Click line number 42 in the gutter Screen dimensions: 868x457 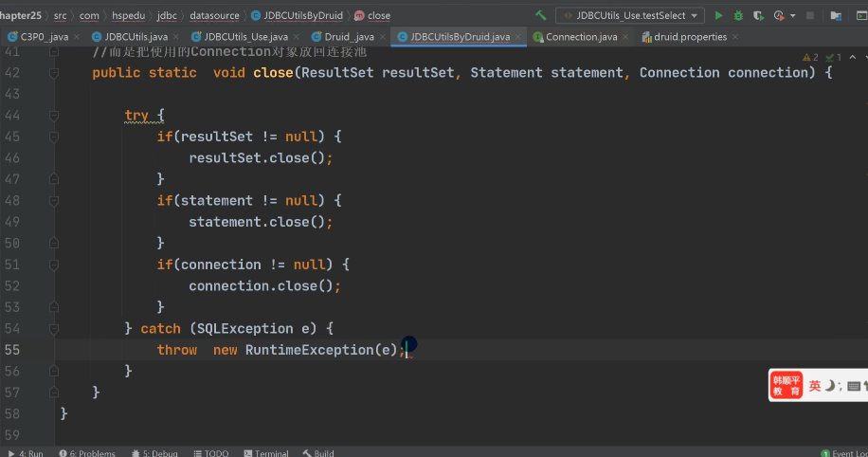(12, 73)
